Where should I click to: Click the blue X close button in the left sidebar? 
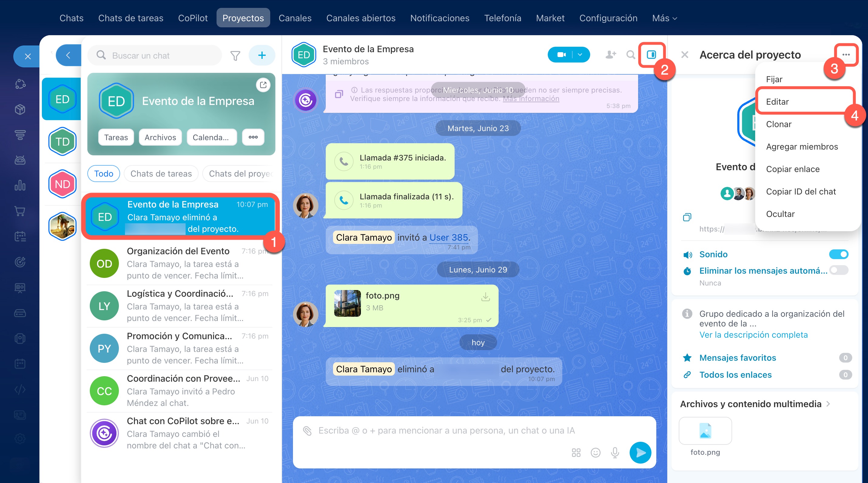pyautogui.click(x=28, y=56)
